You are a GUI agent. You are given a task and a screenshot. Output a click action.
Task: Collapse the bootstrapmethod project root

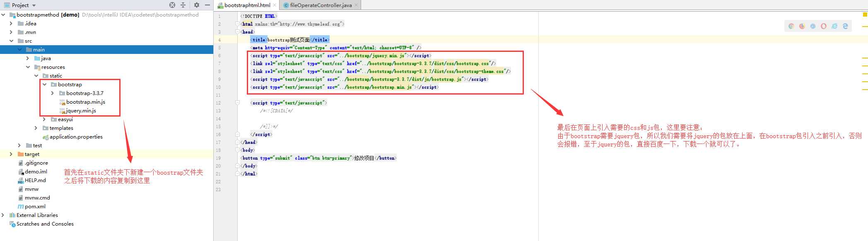coord(3,15)
